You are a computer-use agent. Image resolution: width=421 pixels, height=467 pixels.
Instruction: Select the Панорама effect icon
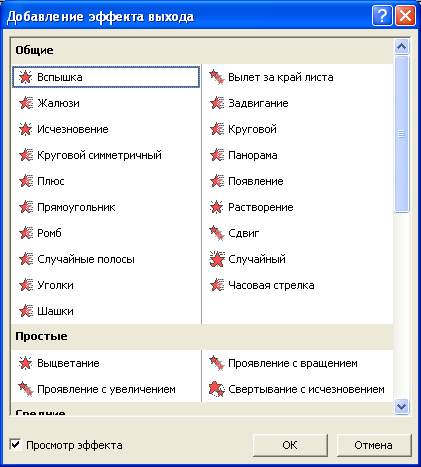[217, 155]
